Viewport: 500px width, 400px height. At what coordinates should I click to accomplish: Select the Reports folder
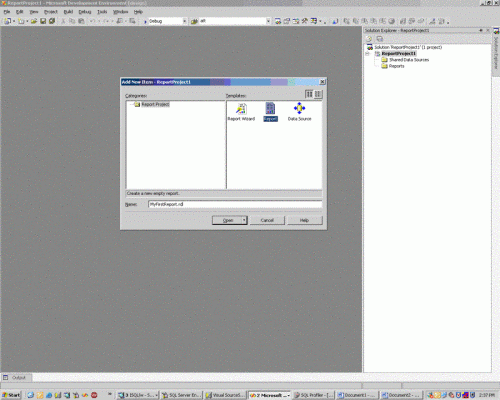click(x=397, y=66)
